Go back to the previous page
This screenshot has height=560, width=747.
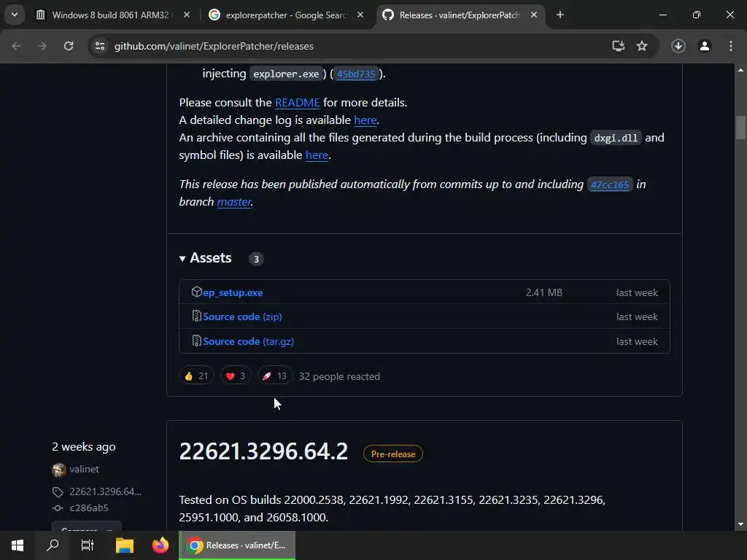(x=16, y=46)
